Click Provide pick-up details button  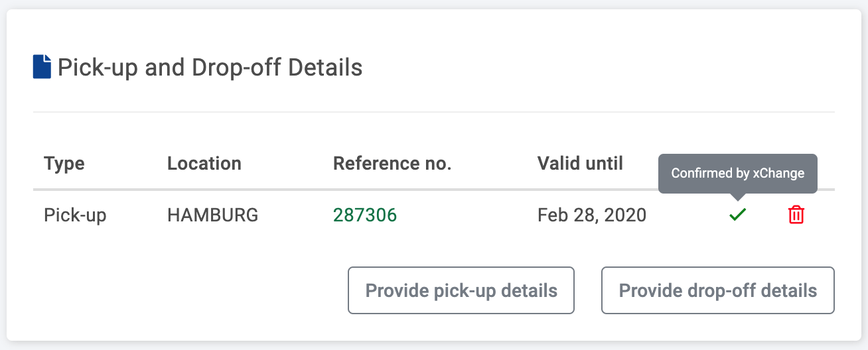coord(461,290)
